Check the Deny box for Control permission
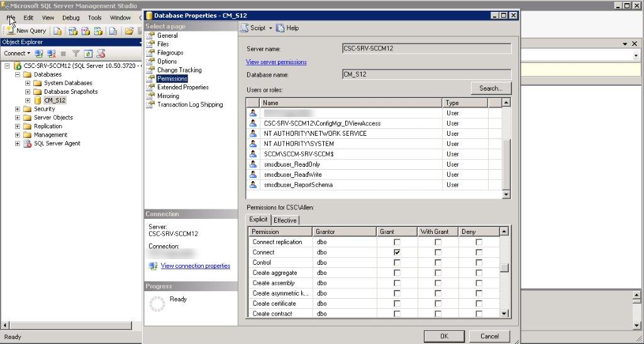The height and width of the screenshot is (344, 644). pyautogui.click(x=479, y=262)
